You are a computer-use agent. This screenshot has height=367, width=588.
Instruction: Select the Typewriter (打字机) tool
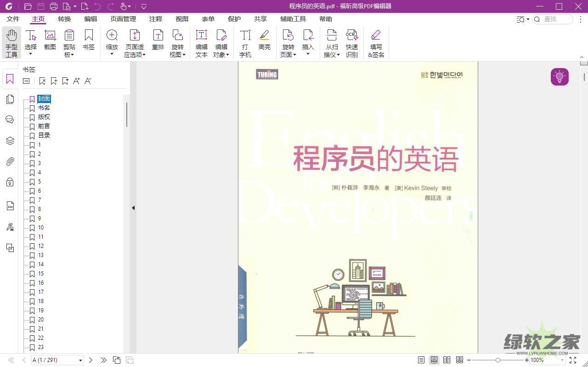pos(245,43)
